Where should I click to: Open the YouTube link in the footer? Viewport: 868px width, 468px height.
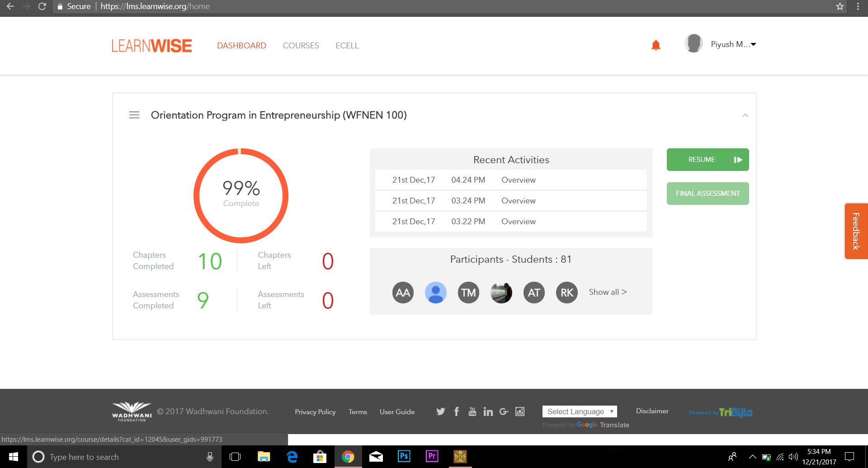[472, 411]
